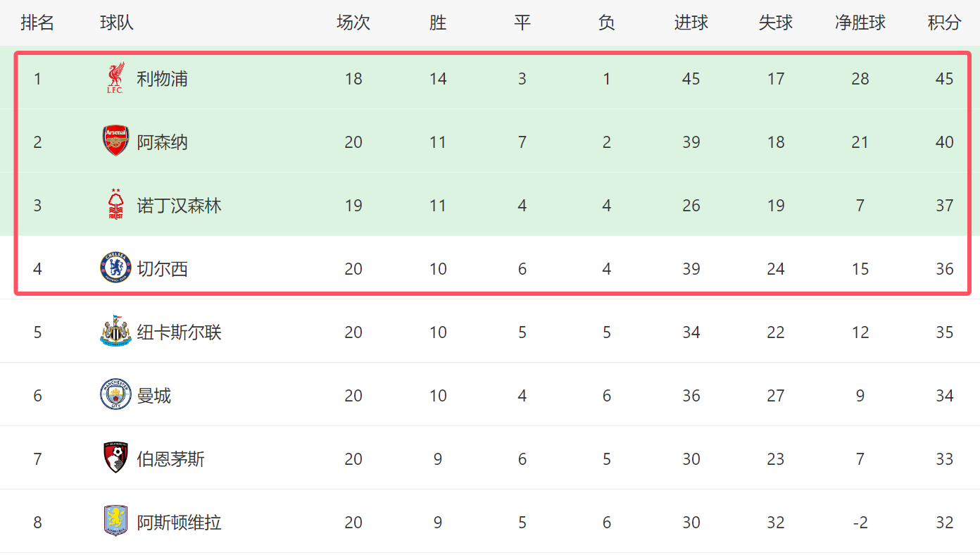Click the Aston Villa crest icon
Screen dimensions: 980x555
point(115,521)
